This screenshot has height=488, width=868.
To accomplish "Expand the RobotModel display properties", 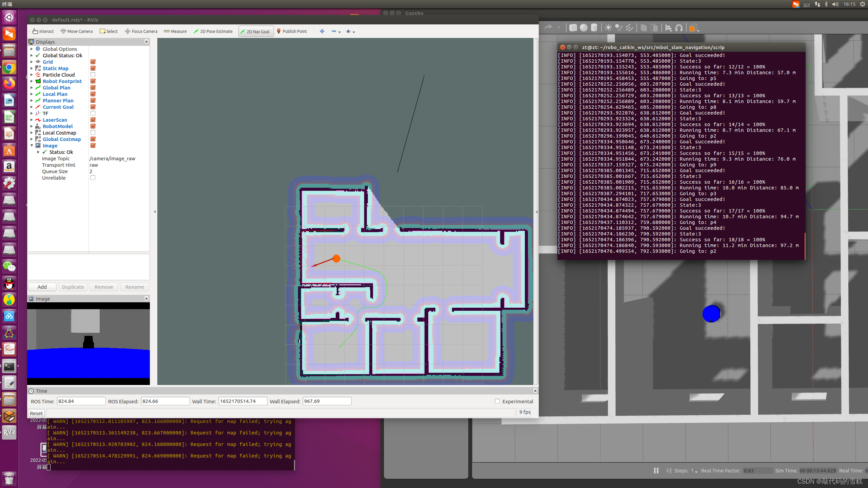I will (x=32, y=126).
